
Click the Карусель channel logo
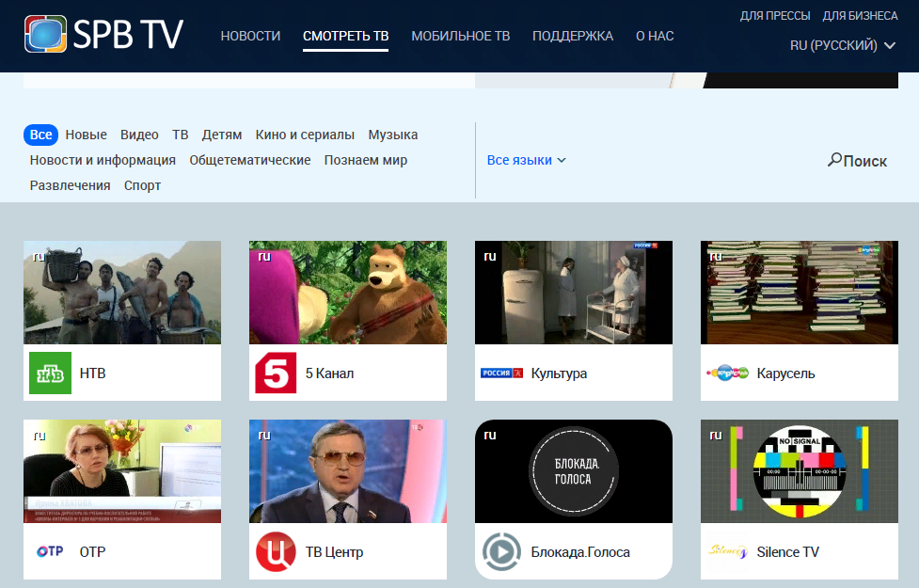click(727, 373)
